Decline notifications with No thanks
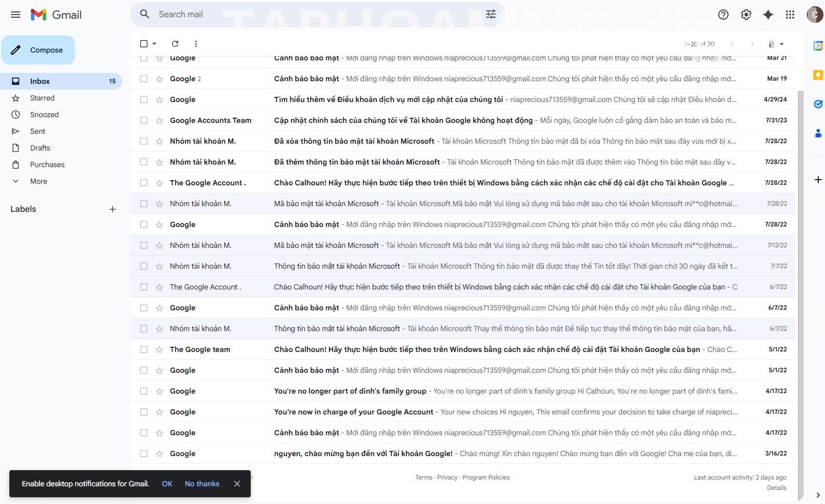The width and height of the screenshot is (825, 504). [202, 484]
